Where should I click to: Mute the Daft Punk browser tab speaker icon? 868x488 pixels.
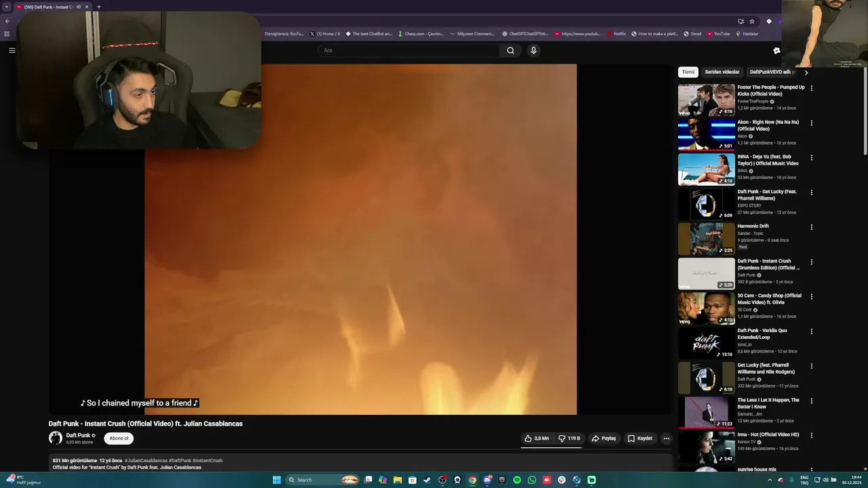click(79, 7)
